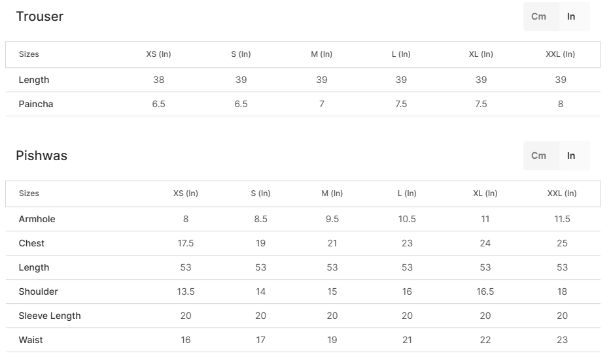
Task: Click the Armhole value 9.5 for M
Action: coord(332,219)
